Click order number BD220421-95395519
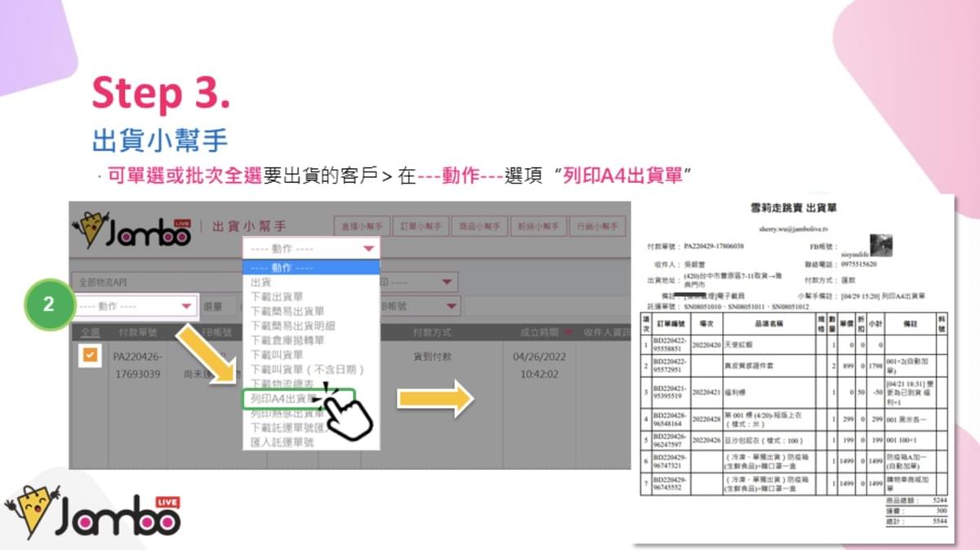 tap(670, 391)
